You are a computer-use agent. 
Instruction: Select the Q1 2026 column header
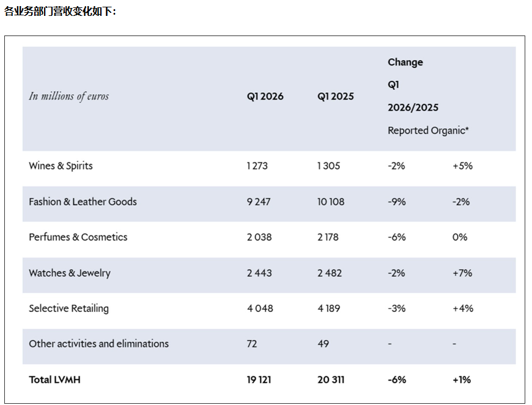(x=265, y=97)
